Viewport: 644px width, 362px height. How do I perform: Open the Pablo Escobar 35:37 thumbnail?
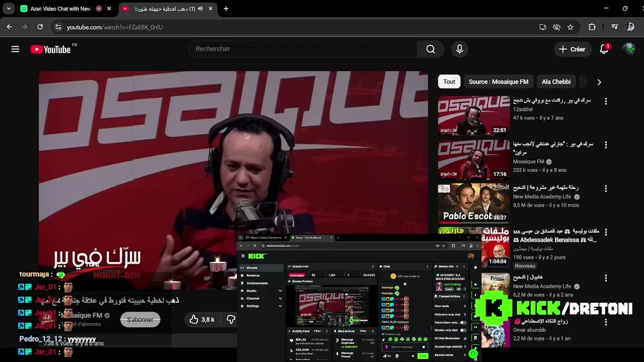(474, 203)
